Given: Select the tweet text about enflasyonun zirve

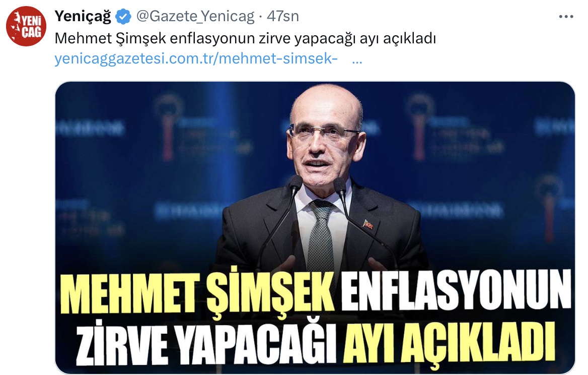Looking at the screenshot, I should click(x=245, y=38).
